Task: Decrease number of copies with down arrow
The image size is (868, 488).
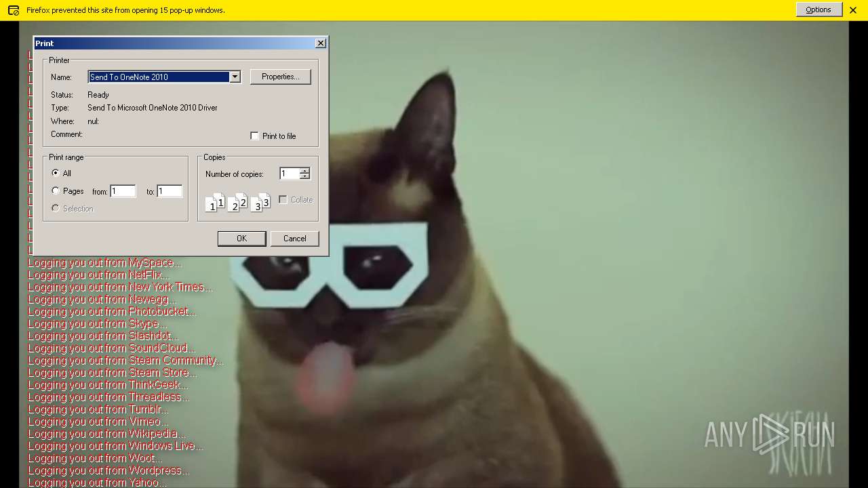Action: (x=304, y=177)
